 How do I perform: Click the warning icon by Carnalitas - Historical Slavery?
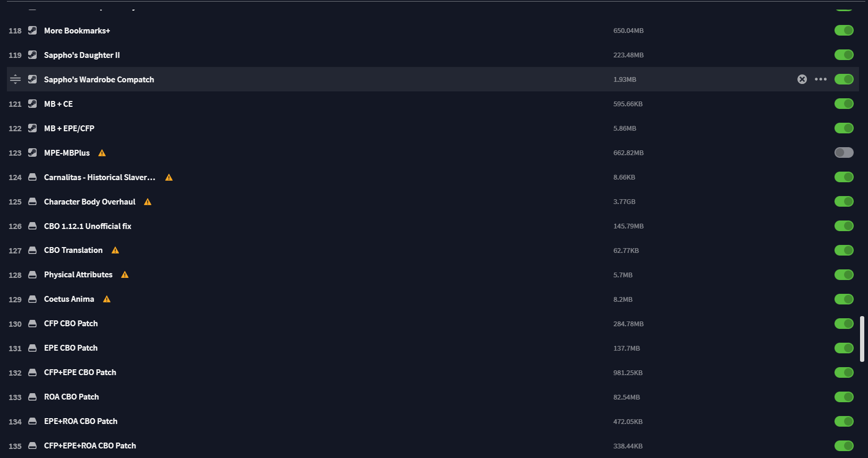click(x=169, y=177)
